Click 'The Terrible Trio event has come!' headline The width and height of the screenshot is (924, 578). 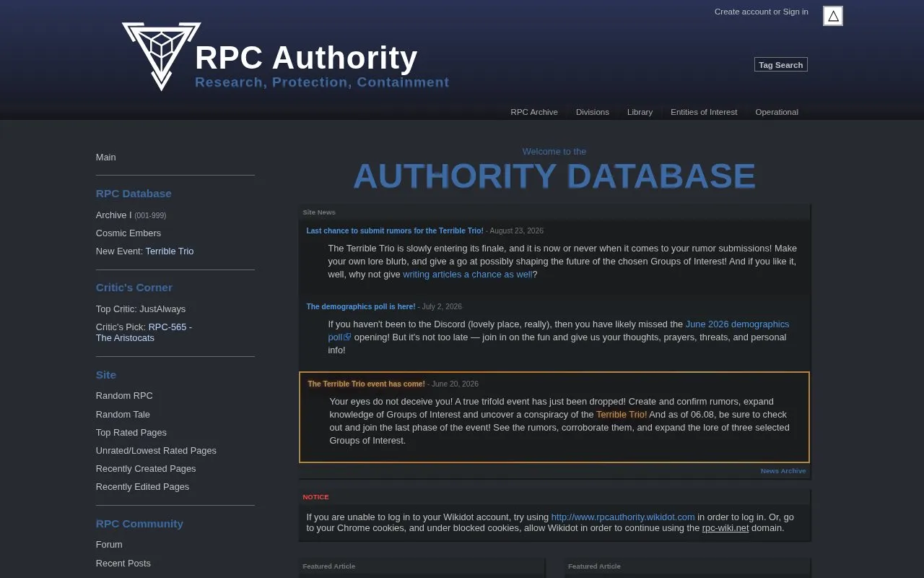click(367, 384)
